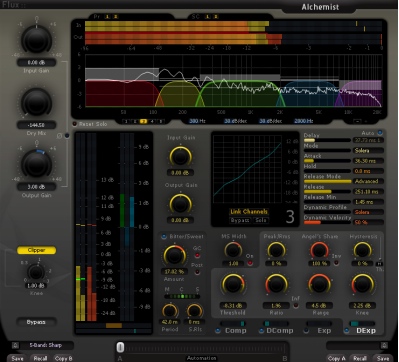This screenshot has width=399, height=362.
Task: Open the Dynamic Profile dropdown showing Solera
Action: click(368, 212)
